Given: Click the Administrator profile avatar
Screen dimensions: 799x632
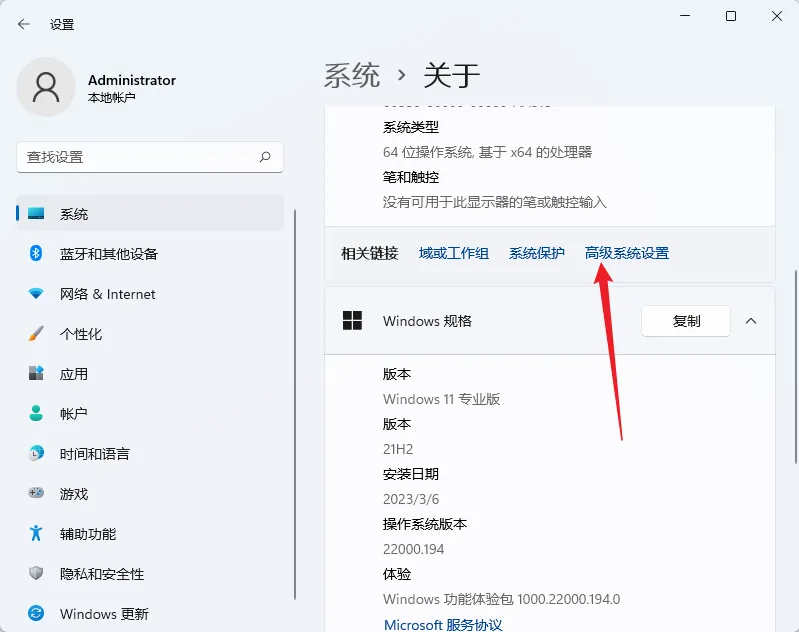Looking at the screenshot, I should coord(46,87).
